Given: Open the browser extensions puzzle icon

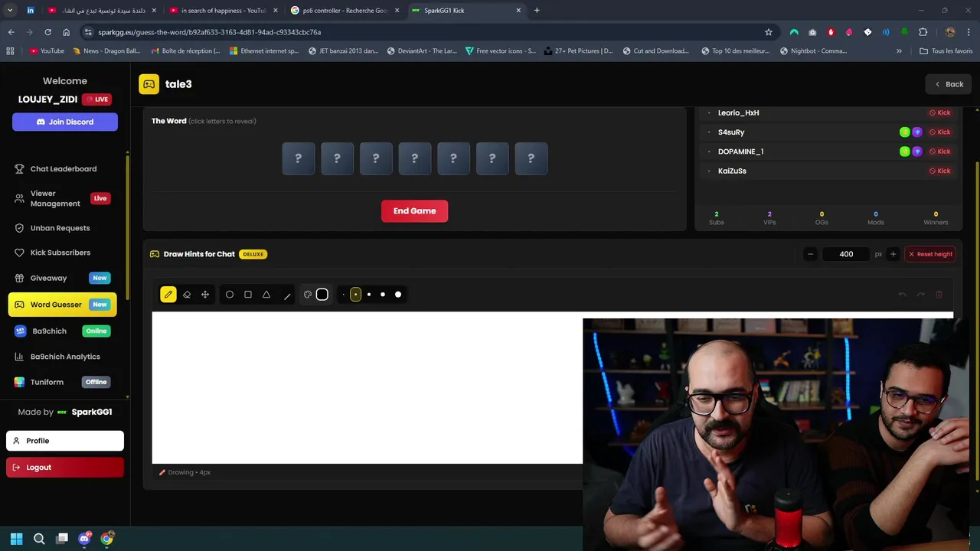Looking at the screenshot, I should (923, 32).
